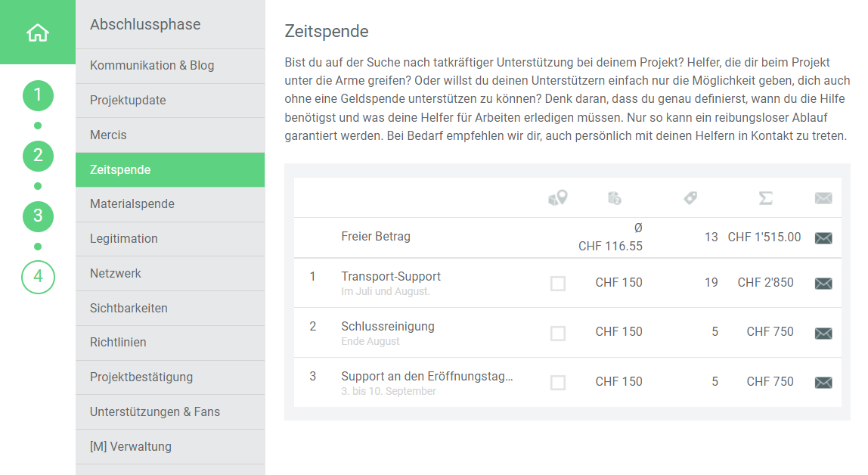Viewport: 868px width, 475px height.
Task: Select step 4 outlined circle
Action: (38, 277)
